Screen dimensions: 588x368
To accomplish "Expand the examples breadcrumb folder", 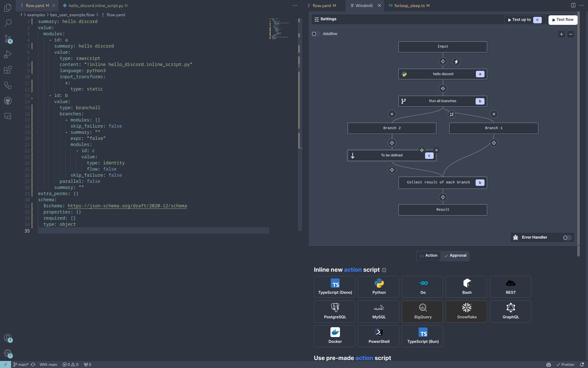I will (36, 15).
